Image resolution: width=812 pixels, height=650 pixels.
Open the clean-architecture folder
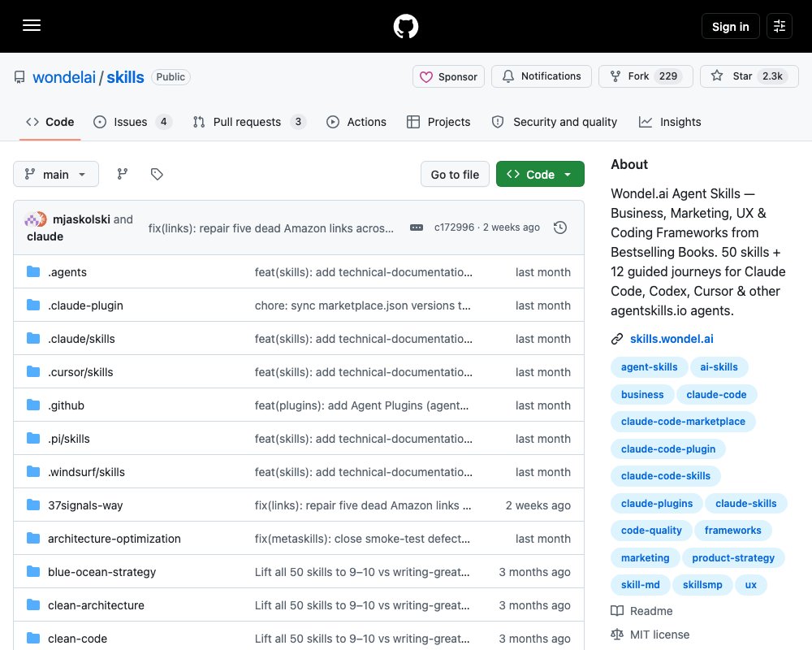(97, 604)
